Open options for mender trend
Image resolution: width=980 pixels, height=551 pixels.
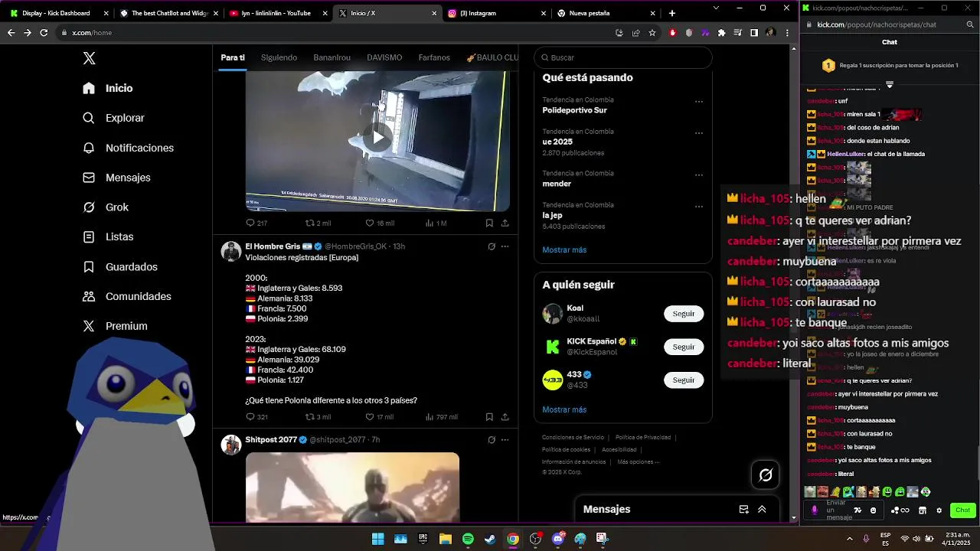[698, 174]
